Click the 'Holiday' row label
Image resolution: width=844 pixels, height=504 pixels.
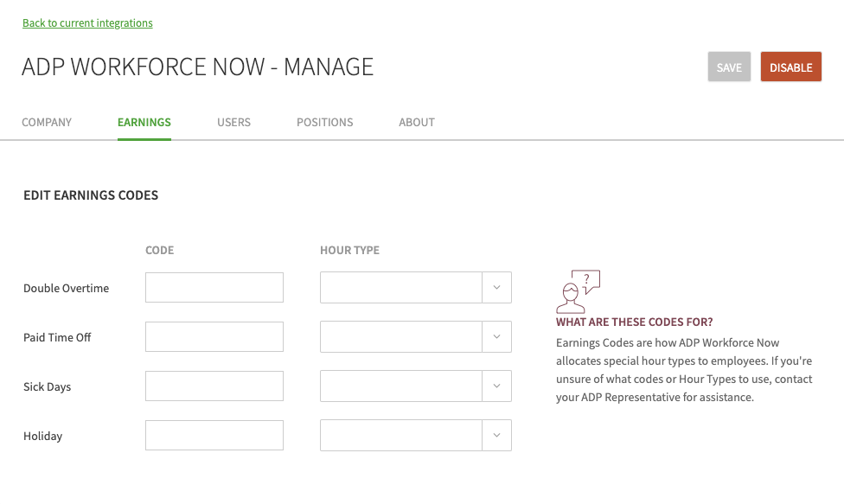43,437
